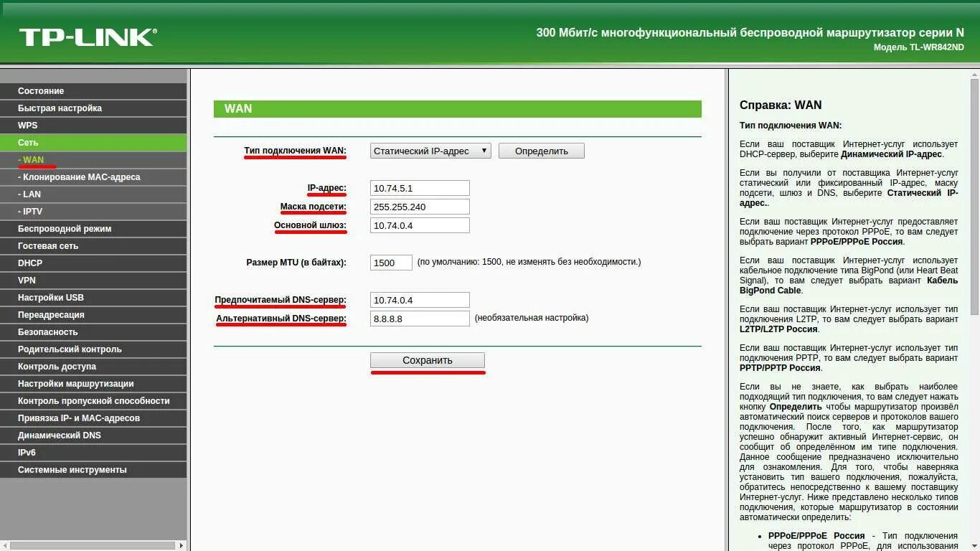Open Безопасность menu item
980x551 pixels.
point(93,332)
